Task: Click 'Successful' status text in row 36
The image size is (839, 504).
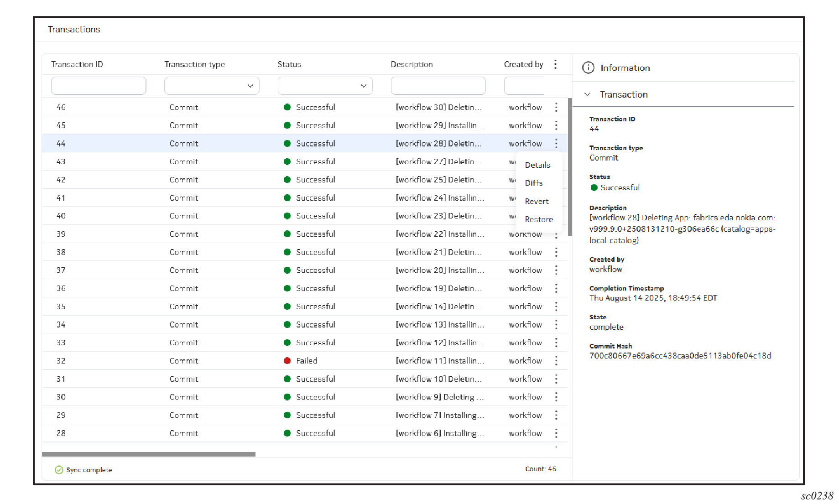Action: (316, 288)
